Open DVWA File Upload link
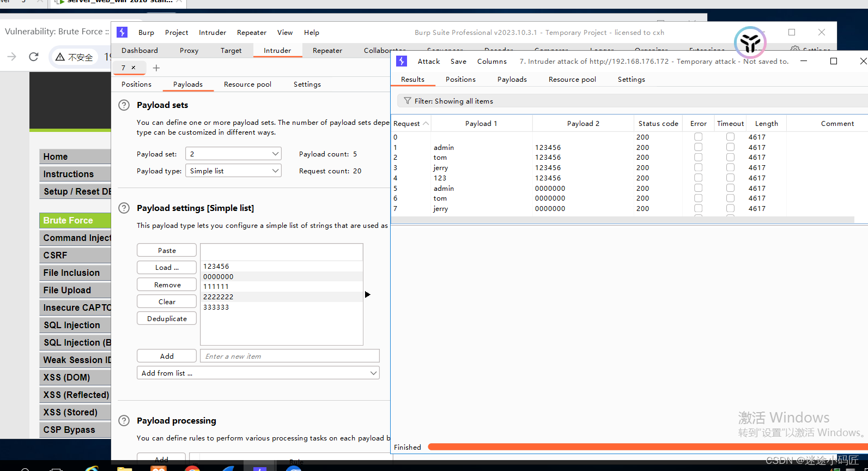 point(75,290)
